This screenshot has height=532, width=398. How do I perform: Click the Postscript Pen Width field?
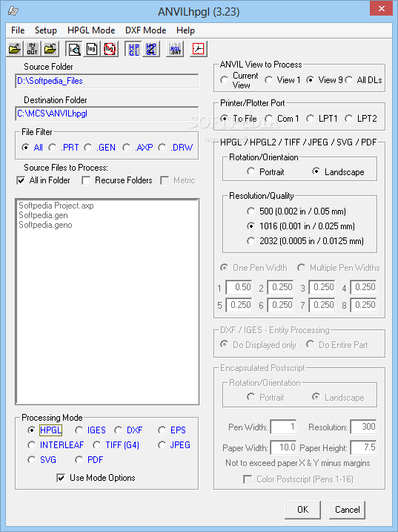[x=283, y=427]
